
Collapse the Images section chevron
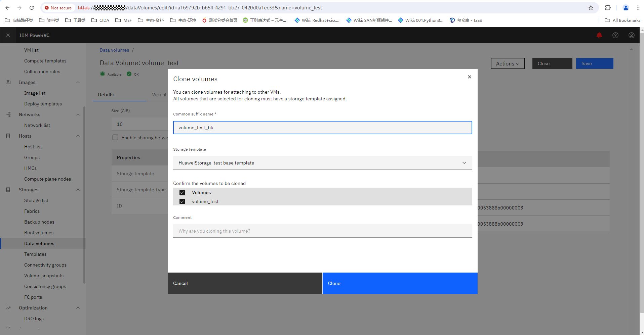pos(78,82)
